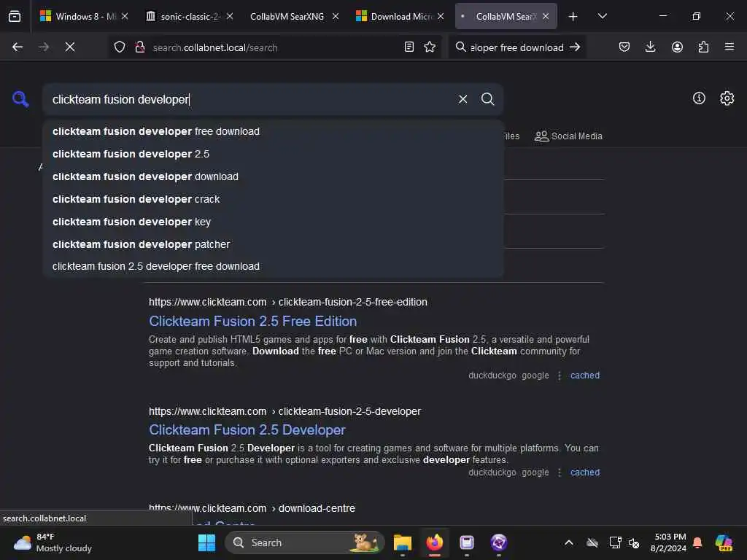Close the sonic-classic-2 tab

(x=230, y=16)
